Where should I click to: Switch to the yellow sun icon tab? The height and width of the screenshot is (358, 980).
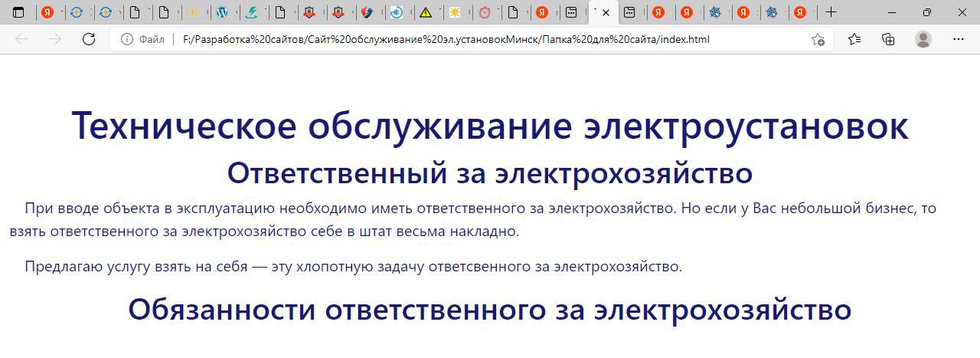click(455, 12)
